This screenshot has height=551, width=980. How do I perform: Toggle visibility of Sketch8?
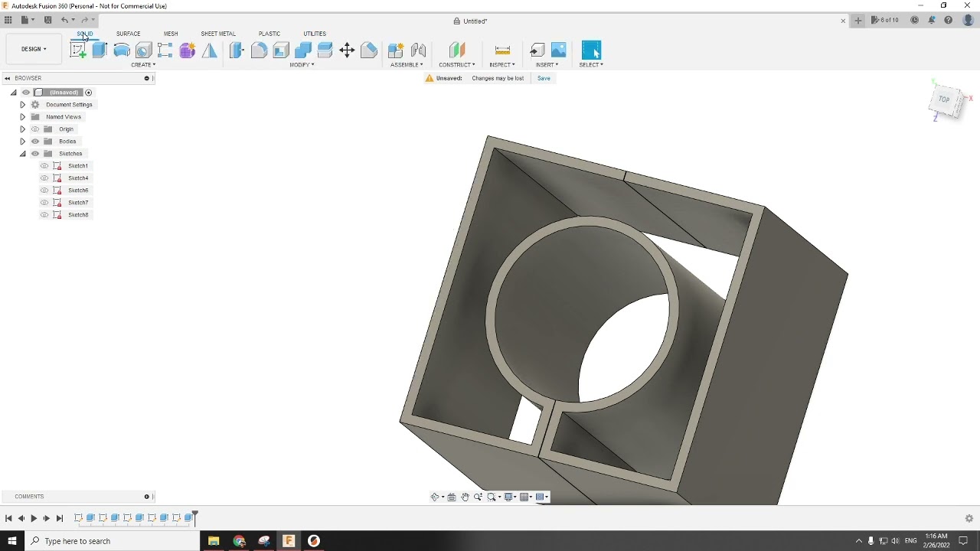click(x=44, y=215)
